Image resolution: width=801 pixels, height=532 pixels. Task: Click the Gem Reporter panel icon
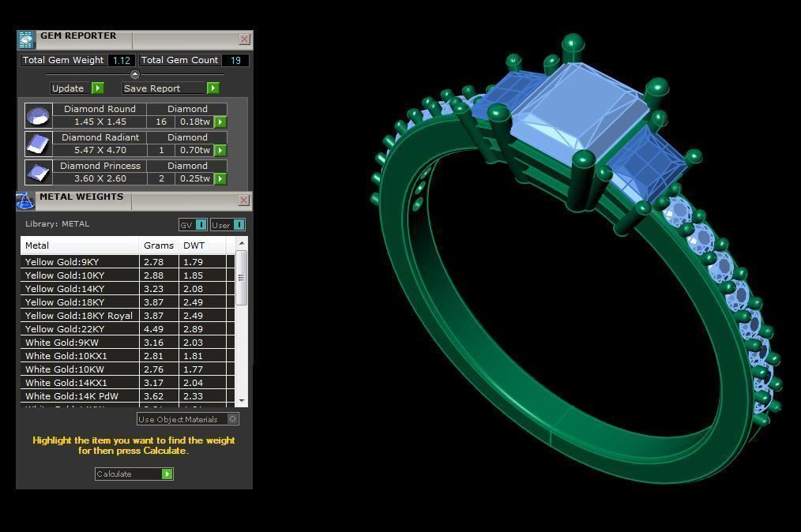coord(25,39)
